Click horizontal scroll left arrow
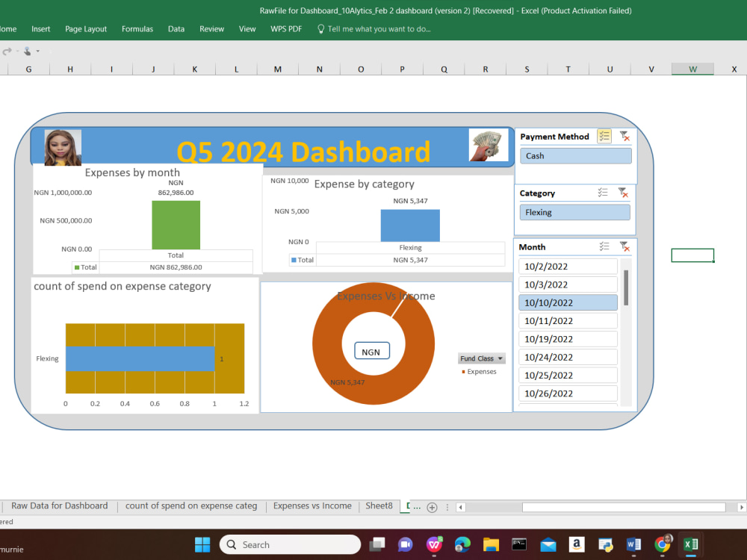The width and height of the screenshot is (747, 560). (x=461, y=507)
